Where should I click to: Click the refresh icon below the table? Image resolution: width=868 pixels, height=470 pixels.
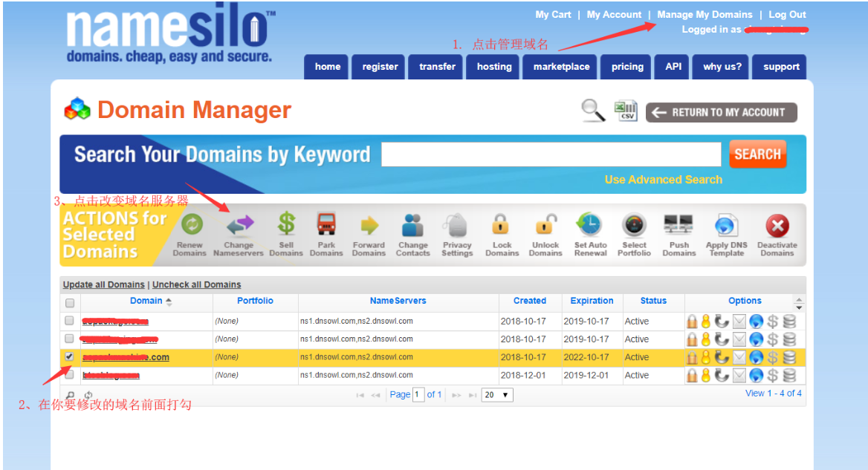(x=88, y=395)
